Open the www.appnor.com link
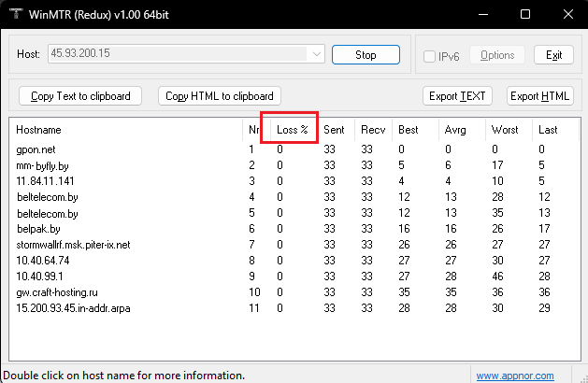The image size is (588, 383). pos(515,376)
